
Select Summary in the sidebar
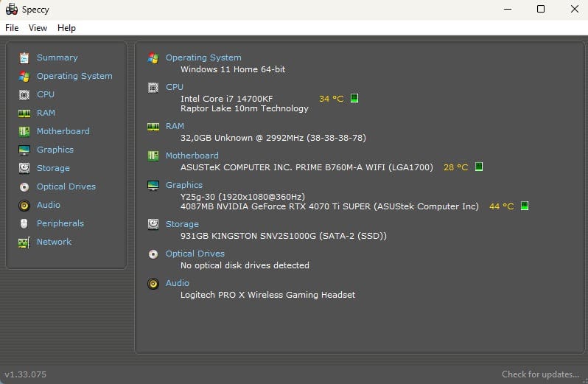point(57,57)
